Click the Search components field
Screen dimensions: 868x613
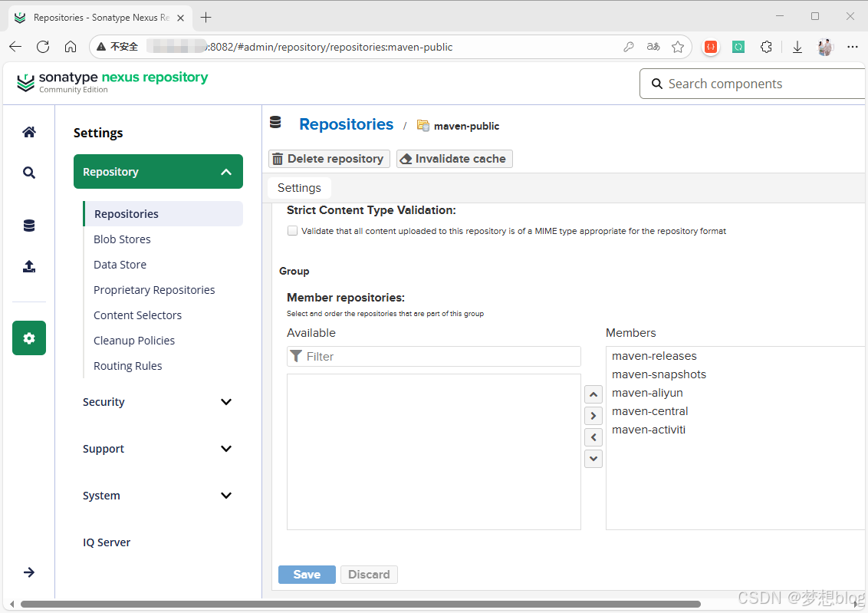753,84
